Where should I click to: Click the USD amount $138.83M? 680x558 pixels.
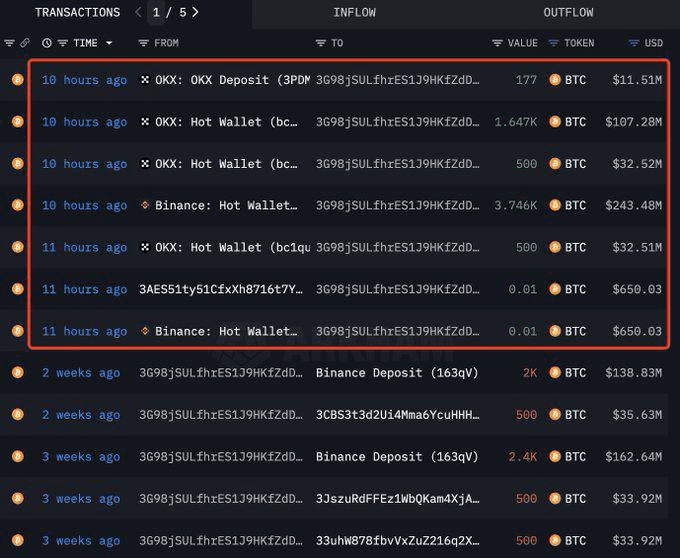click(634, 373)
